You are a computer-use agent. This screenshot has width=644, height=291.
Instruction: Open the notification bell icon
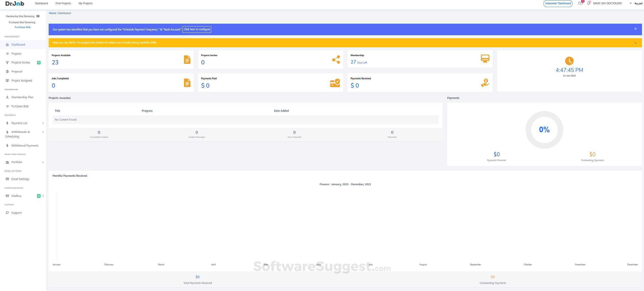[x=588, y=4]
